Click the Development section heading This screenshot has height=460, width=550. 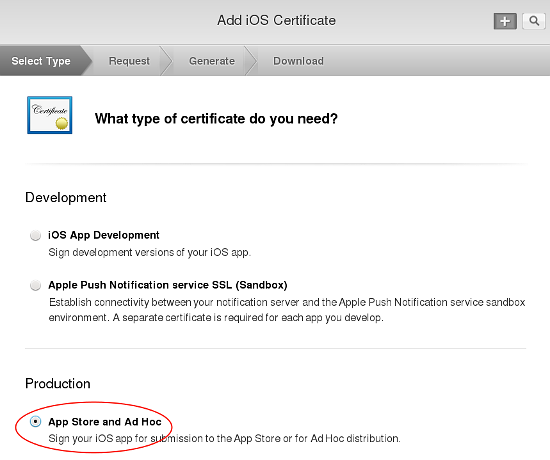66,198
